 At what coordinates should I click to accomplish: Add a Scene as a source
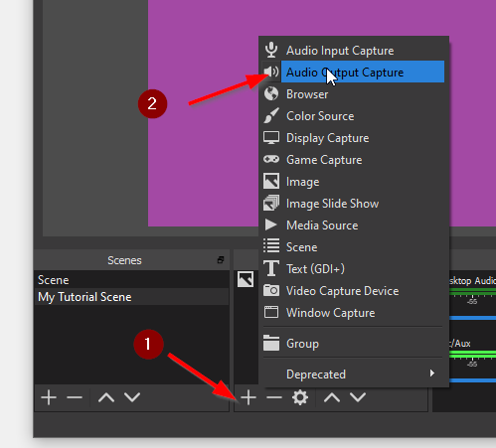pyautogui.click(x=354, y=247)
